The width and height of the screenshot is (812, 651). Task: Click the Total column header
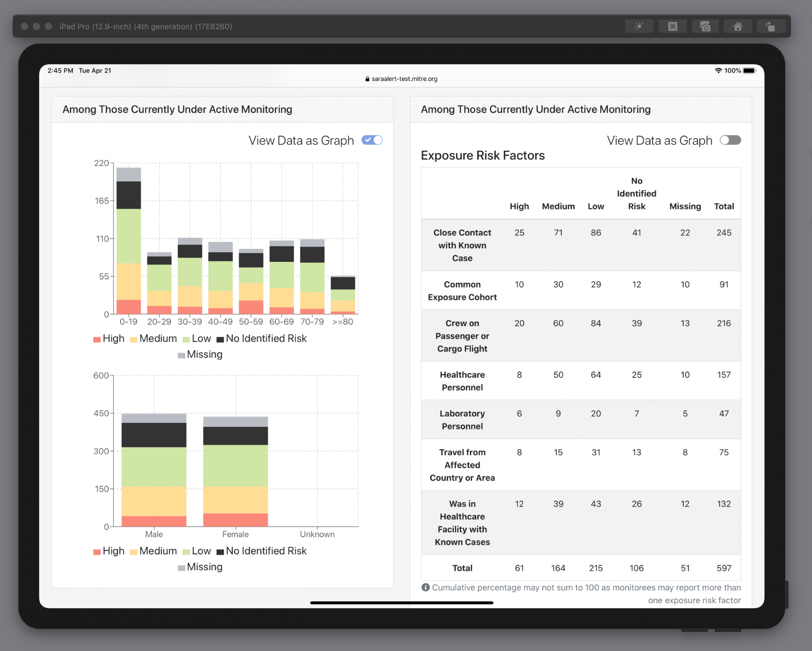724,206
